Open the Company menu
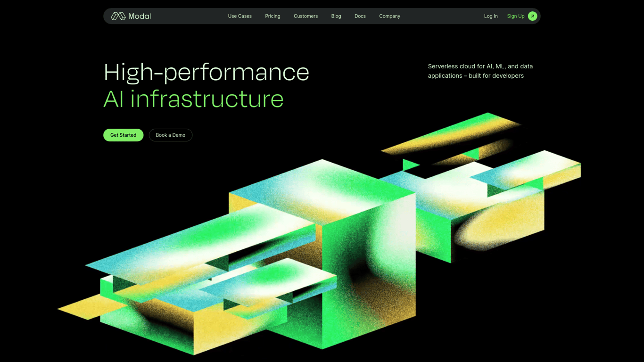This screenshot has height=362, width=644. [x=389, y=16]
